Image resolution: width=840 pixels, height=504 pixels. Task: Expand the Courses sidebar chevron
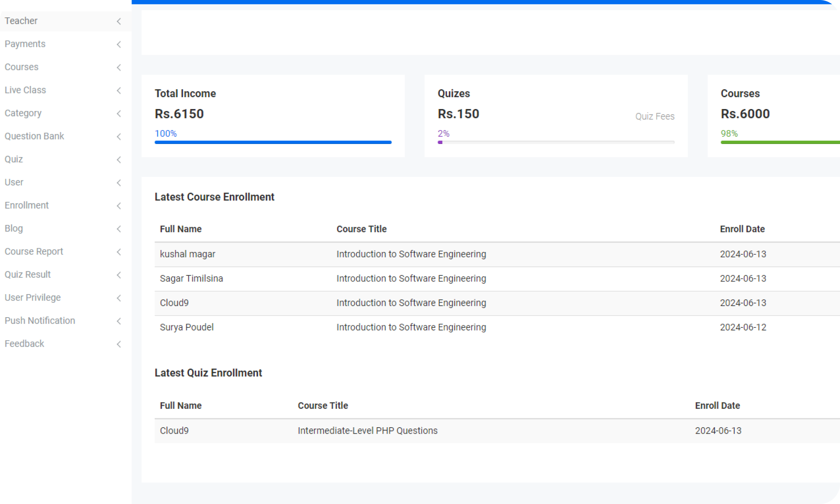click(119, 68)
